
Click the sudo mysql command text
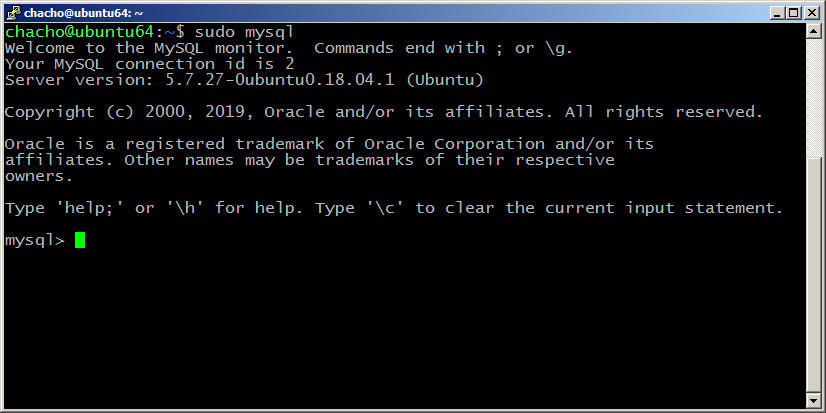[x=244, y=32]
